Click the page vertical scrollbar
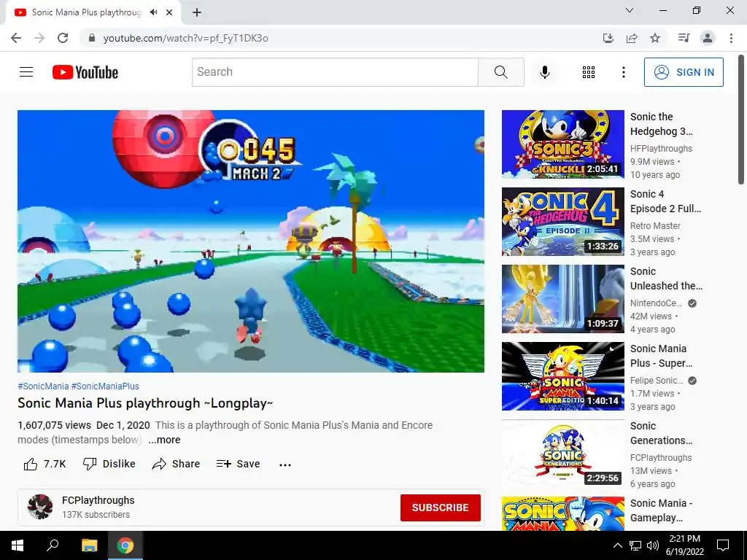Image resolution: width=747 pixels, height=560 pixels. point(741,120)
